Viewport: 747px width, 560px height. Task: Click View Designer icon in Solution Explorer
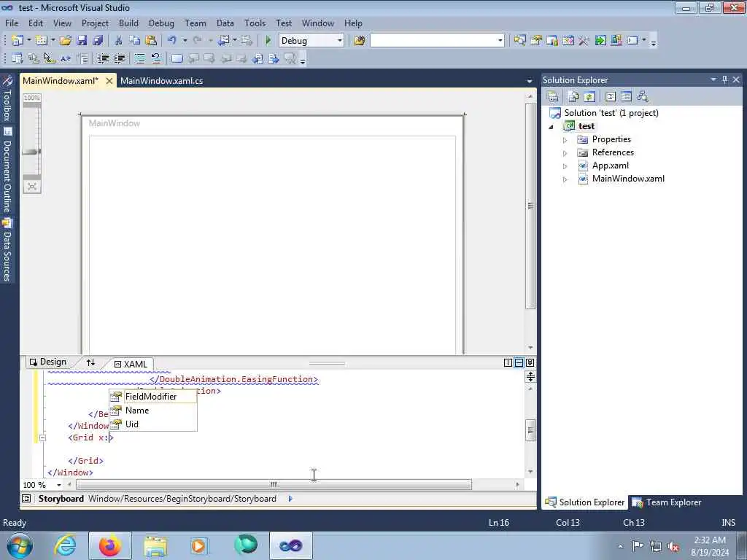coord(626,97)
